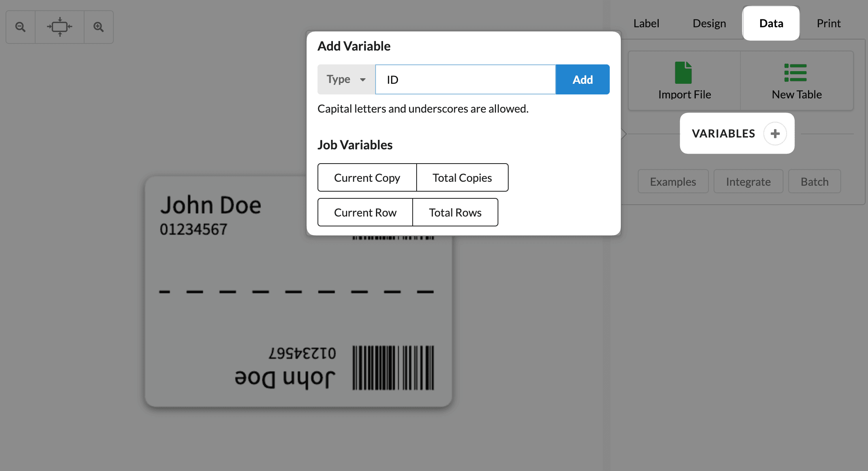This screenshot has width=868, height=471.
Task: Select the zoom out tool
Action: click(x=20, y=26)
